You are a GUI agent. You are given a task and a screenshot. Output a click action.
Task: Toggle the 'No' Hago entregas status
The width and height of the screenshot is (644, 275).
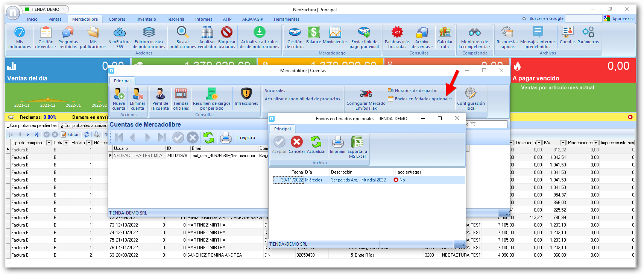point(399,180)
